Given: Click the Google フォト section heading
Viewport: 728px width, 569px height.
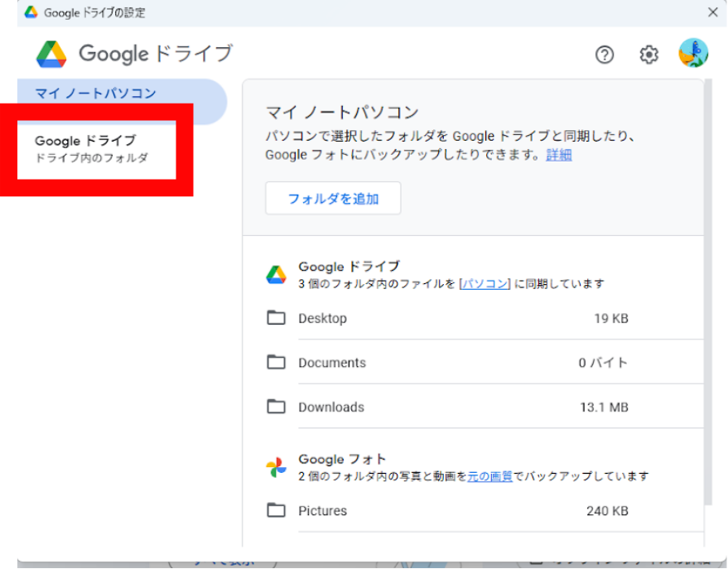Looking at the screenshot, I should (342, 459).
